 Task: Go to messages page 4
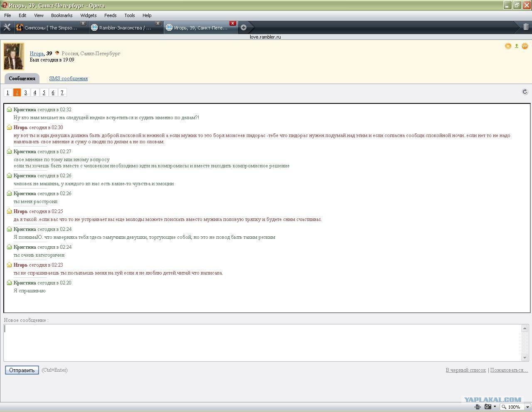tap(35, 93)
